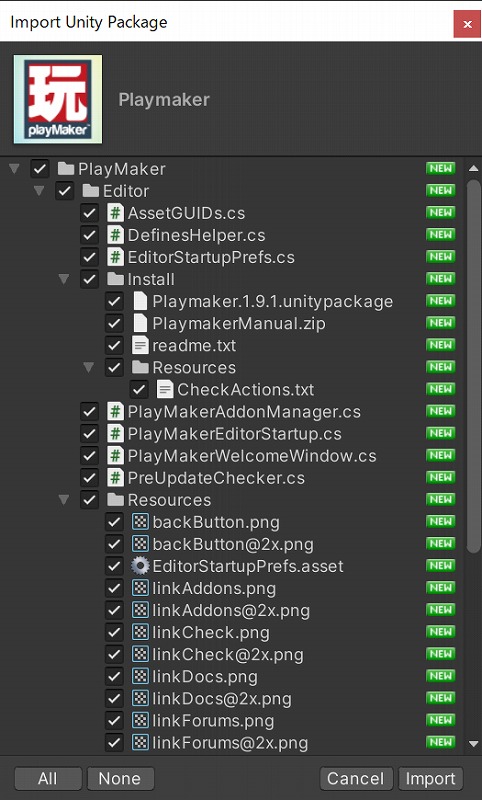Collapse the PlayMaker root folder arrow
Image resolution: width=482 pixels, height=800 pixels.
tap(15, 168)
